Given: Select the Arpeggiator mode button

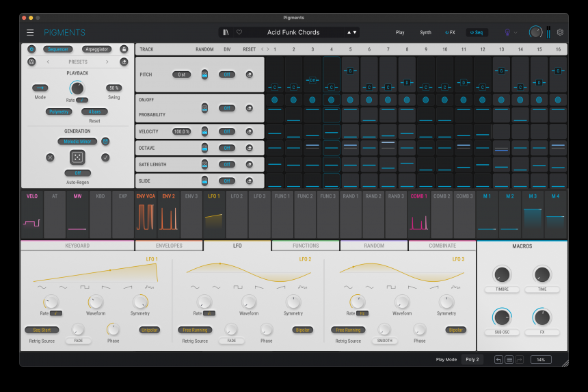Looking at the screenshot, I should coord(98,49).
